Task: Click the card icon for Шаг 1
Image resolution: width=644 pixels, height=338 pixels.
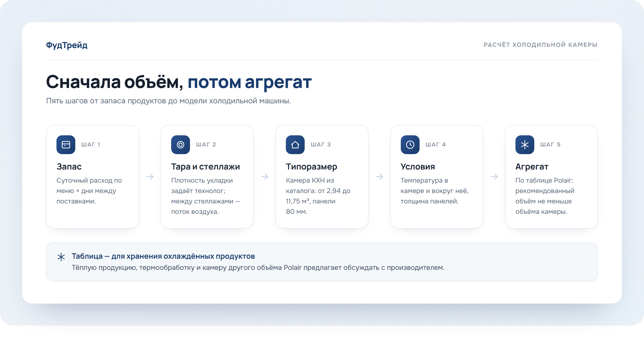Action: pos(66,145)
